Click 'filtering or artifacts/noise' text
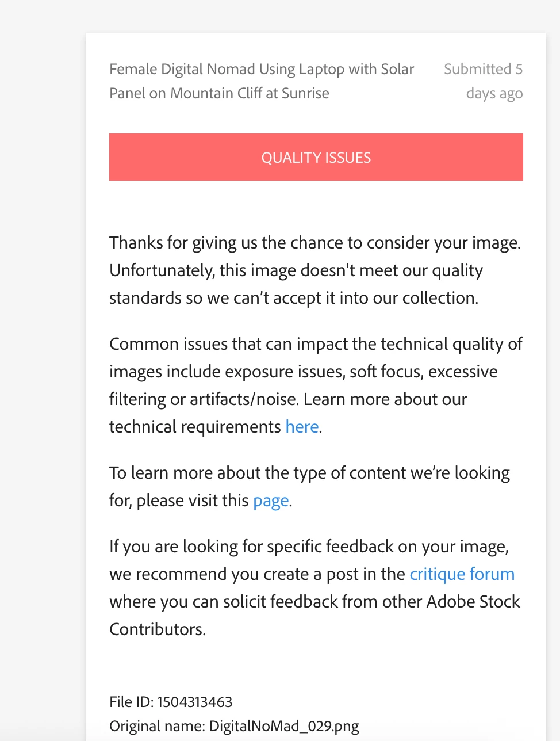Screen dimensions: 560x741 [204, 399]
